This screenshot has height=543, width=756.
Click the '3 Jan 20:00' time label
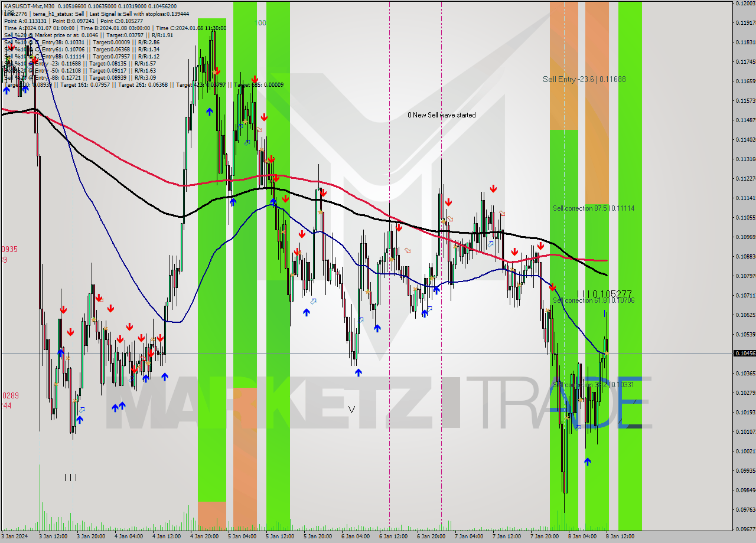pyautogui.click(x=91, y=537)
